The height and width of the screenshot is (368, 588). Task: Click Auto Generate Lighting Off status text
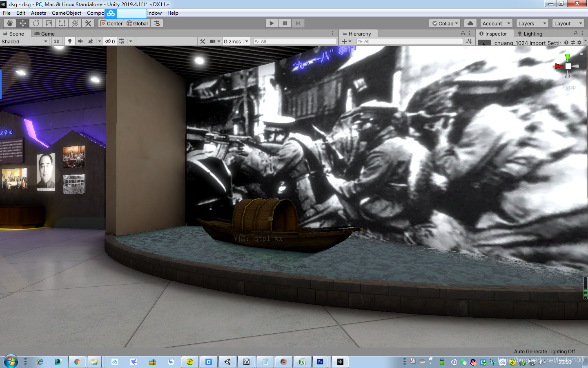[544, 352]
